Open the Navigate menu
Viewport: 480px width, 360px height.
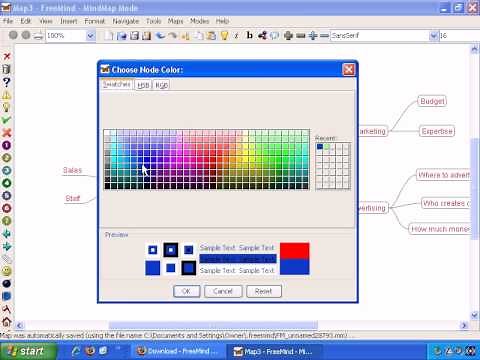click(126, 21)
